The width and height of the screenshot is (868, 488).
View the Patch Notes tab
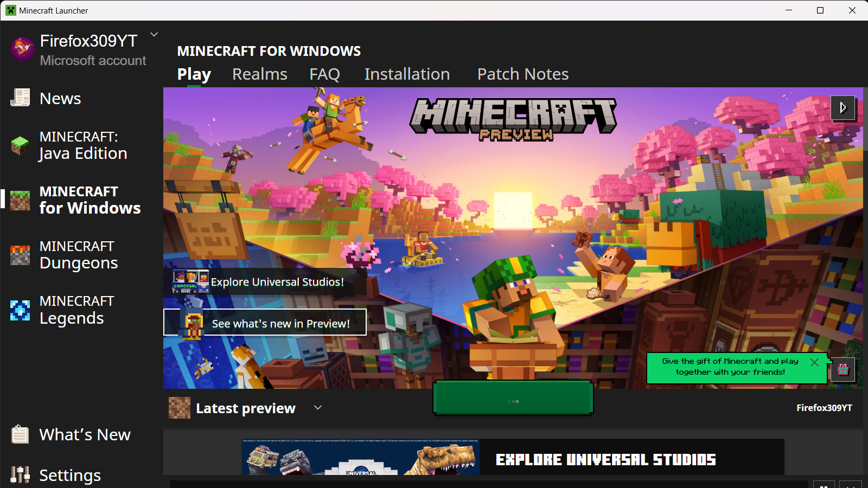[523, 74]
